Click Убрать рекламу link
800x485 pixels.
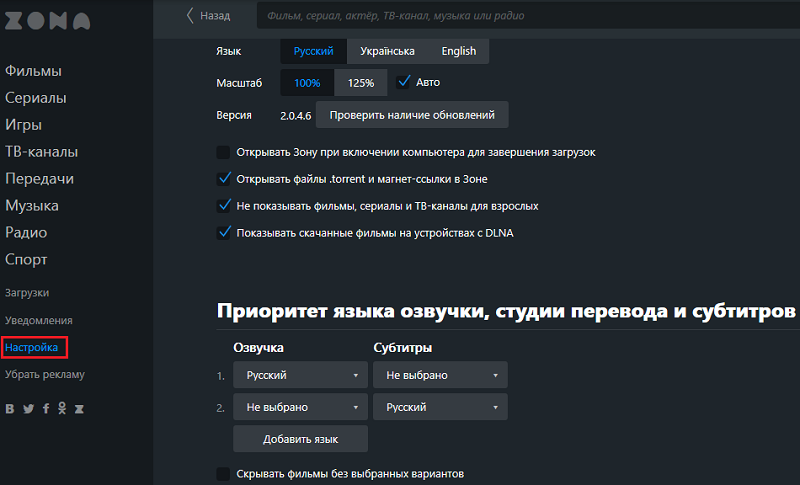click(x=45, y=374)
